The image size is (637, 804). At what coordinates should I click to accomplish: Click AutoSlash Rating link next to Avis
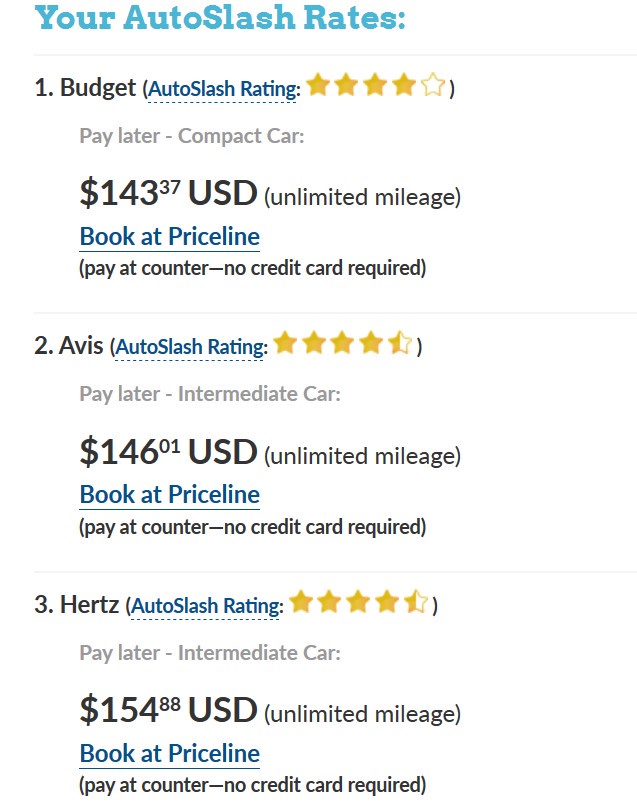190,348
